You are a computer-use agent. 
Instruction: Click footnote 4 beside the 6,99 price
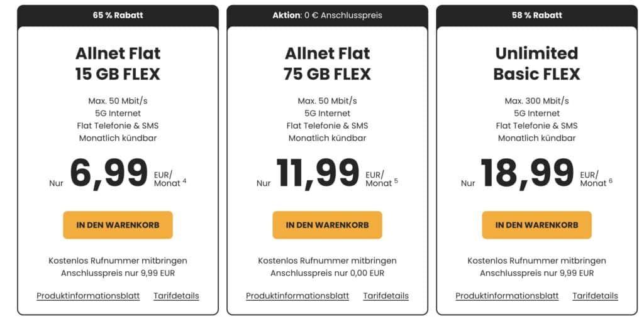[x=184, y=181]
